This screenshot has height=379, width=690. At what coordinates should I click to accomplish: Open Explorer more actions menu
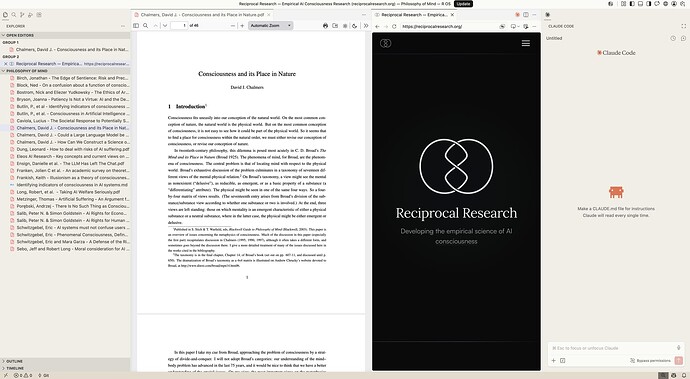pos(123,26)
